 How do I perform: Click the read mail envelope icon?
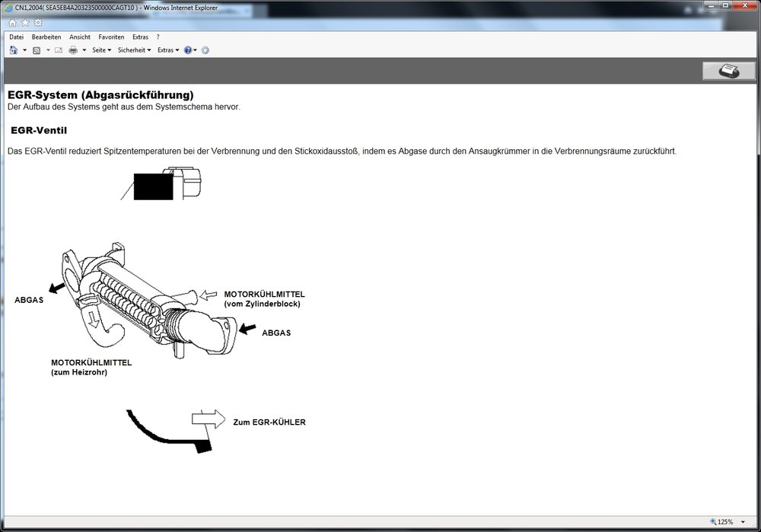point(59,50)
